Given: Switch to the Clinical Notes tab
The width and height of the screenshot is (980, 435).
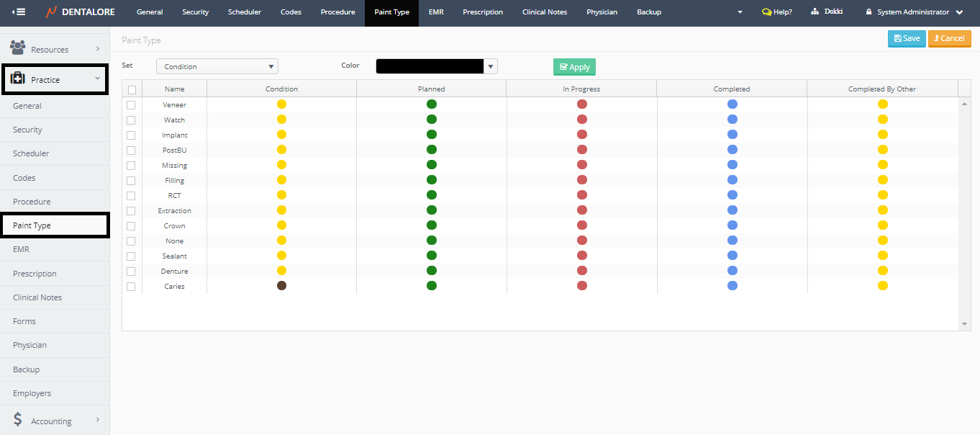Looking at the screenshot, I should tap(544, 12).
